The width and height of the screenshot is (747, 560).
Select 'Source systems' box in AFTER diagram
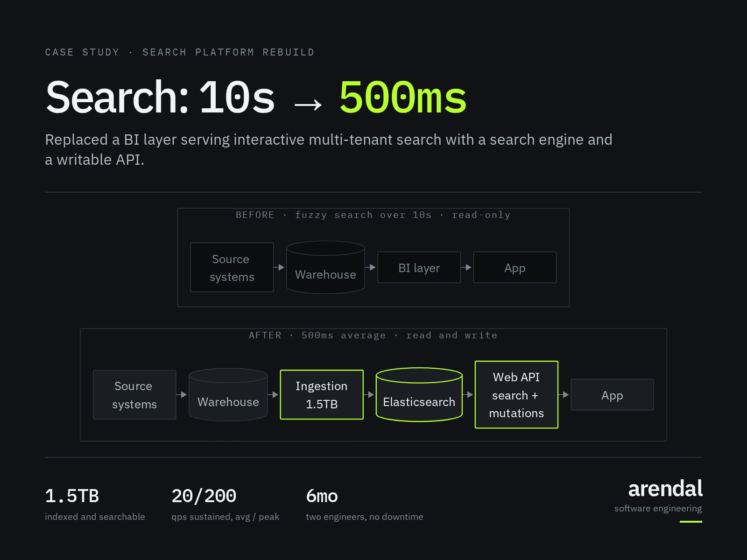click(134, 395)
